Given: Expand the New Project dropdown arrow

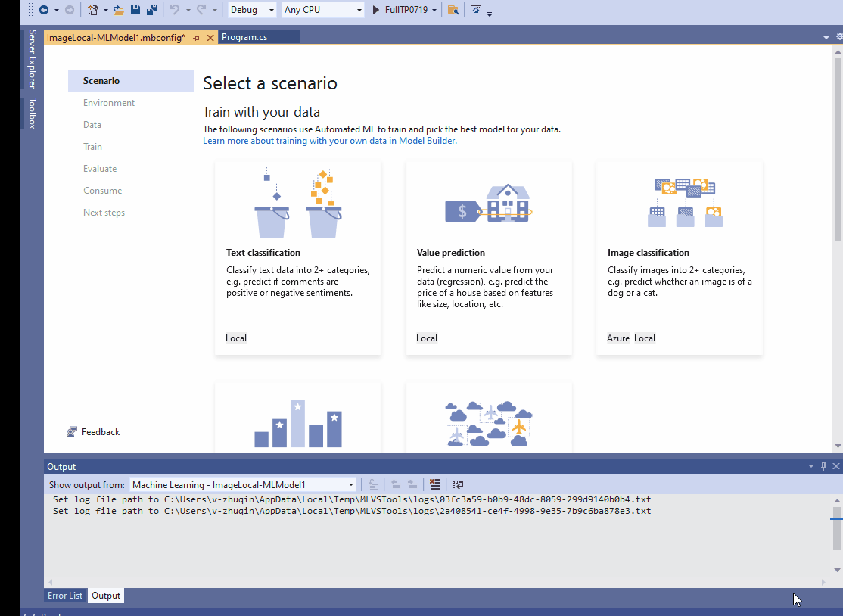Looking at the screenshot, I should click(x=105, y=10).
